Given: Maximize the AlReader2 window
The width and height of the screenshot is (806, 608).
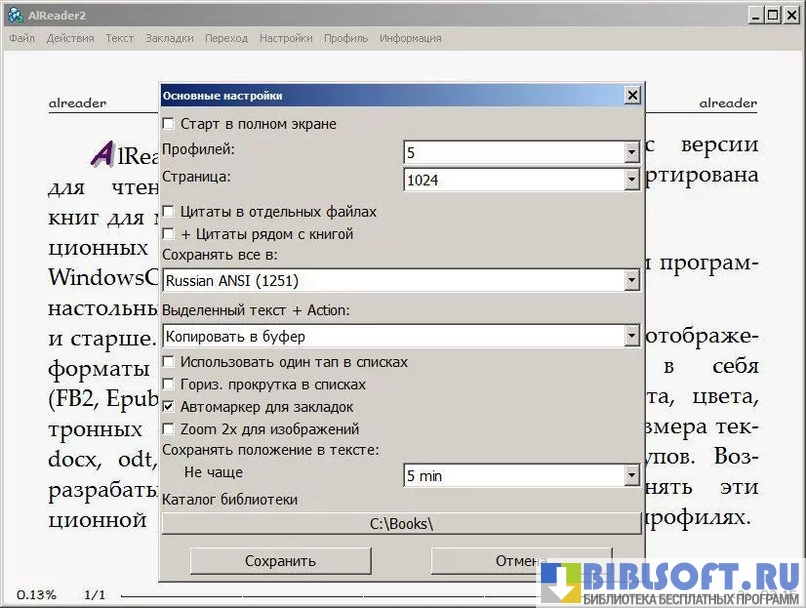Looking at the screenshot, I should click(771, 15).
